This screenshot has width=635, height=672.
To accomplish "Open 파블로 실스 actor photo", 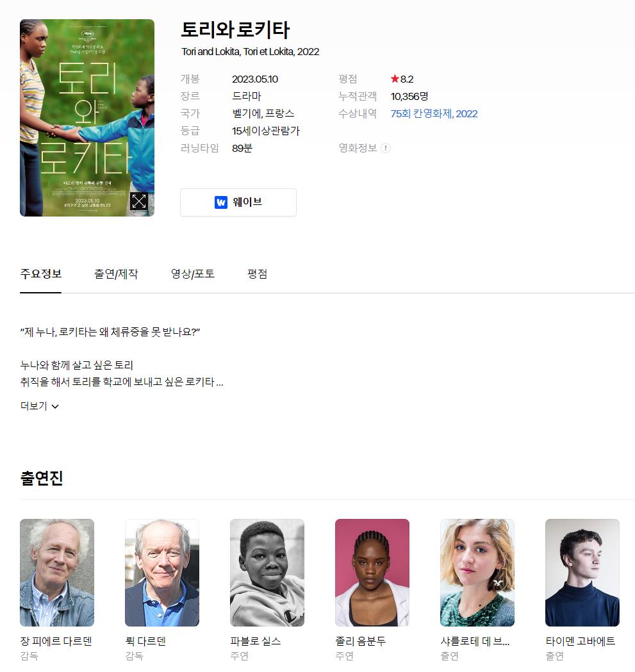I will [x=267, y=573].
